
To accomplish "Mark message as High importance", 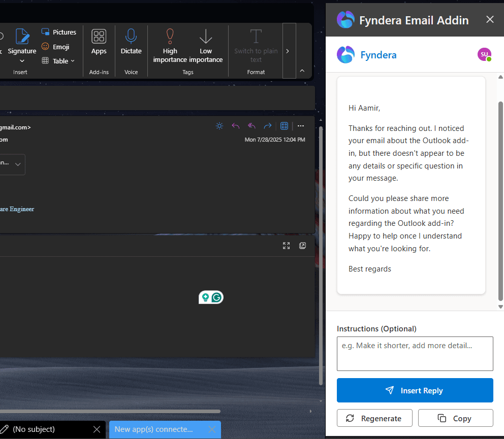I will [170, 46].
